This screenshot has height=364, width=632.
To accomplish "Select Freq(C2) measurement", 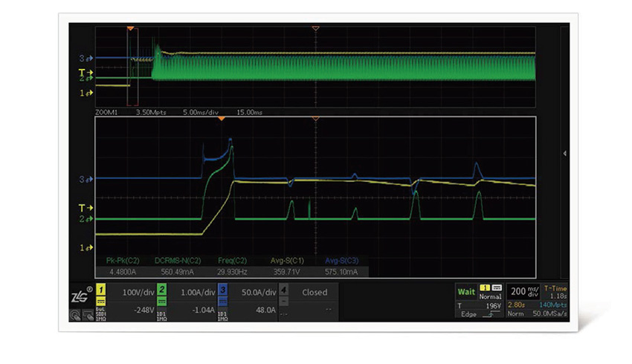I will pyautogui.click(x=232, y=261).
